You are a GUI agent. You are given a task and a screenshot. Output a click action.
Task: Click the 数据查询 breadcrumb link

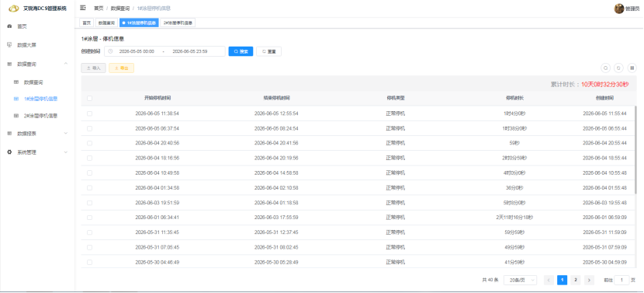[120, 9]
